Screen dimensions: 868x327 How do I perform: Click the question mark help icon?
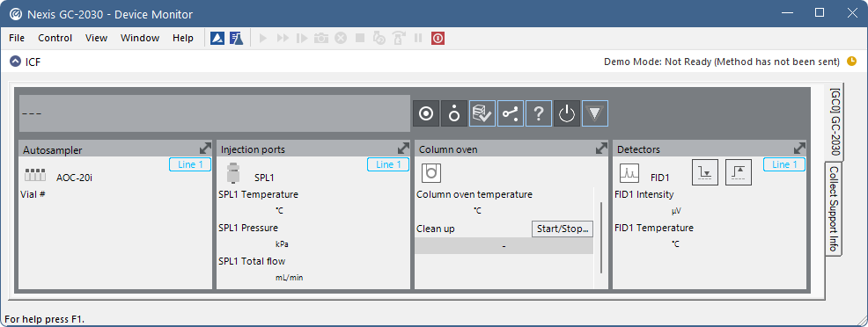(x=538, y=113)
